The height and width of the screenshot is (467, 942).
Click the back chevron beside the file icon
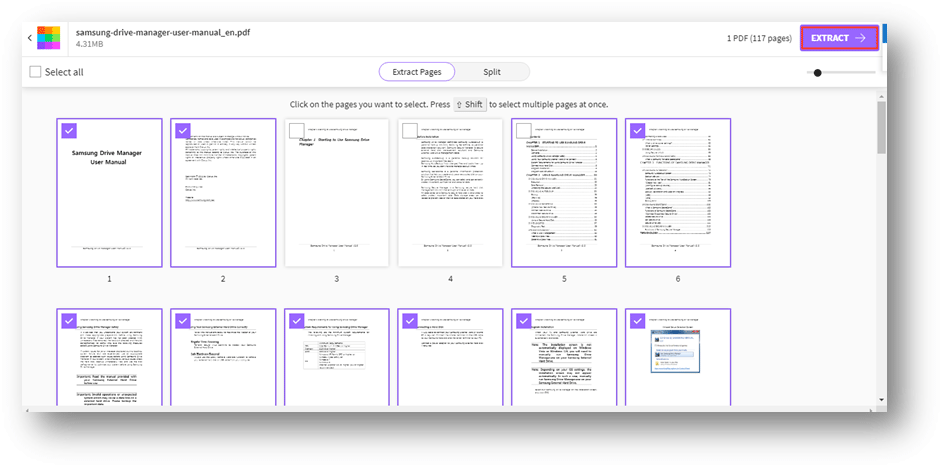[30, 38]
